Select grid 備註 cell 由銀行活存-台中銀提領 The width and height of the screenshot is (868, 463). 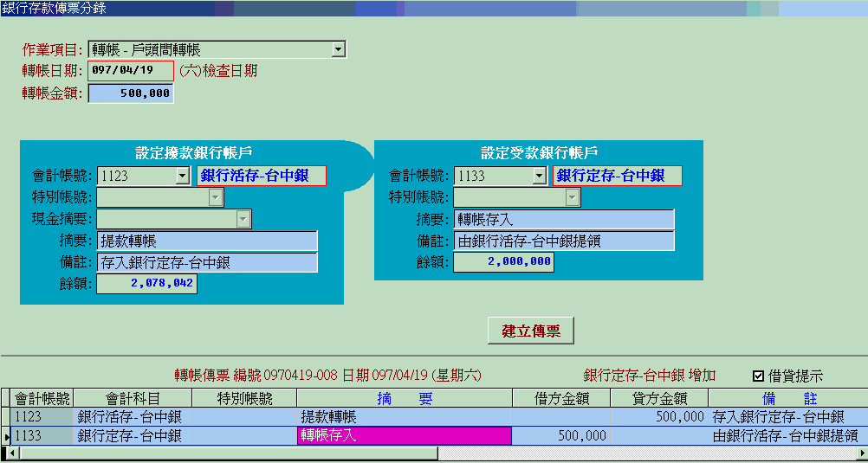coord(787,436)
